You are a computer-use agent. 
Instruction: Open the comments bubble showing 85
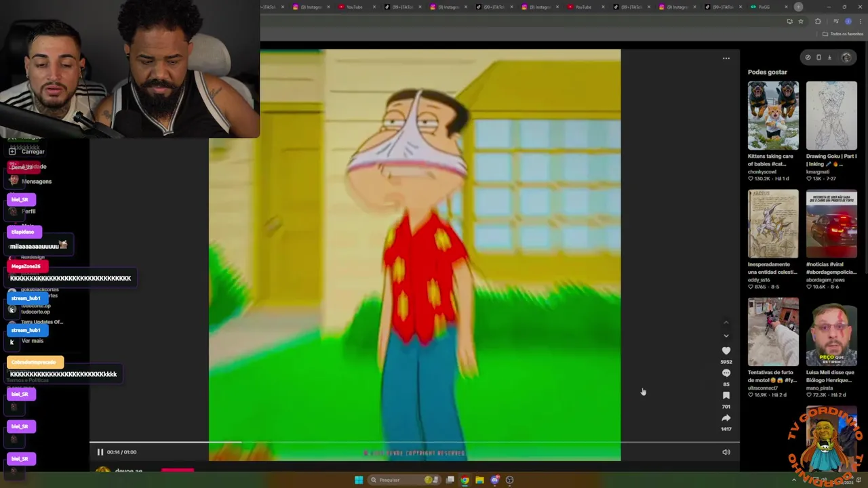726,373
